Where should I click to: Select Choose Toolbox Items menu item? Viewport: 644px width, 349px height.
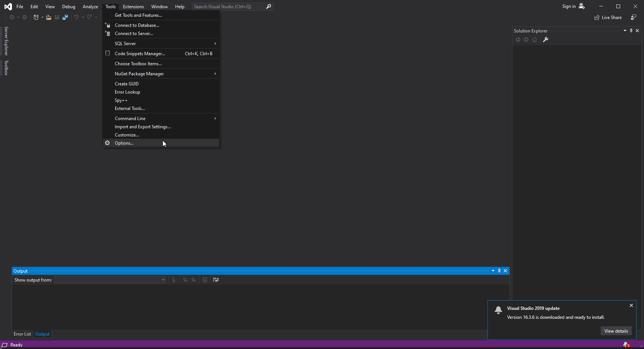click(161, 64)
